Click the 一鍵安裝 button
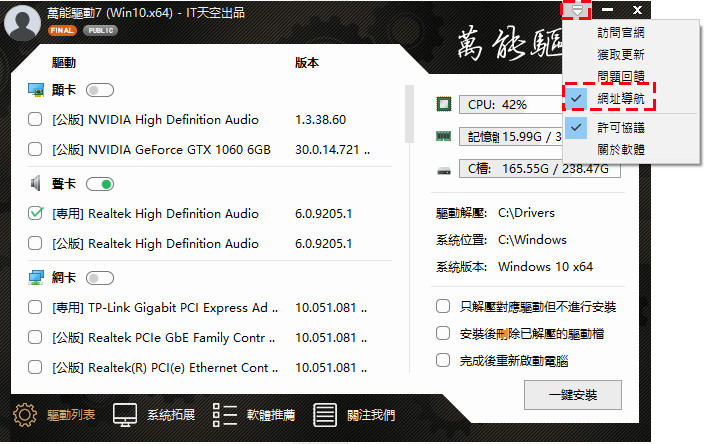Viewport: 704px width, 444px height. coord(573,395)
